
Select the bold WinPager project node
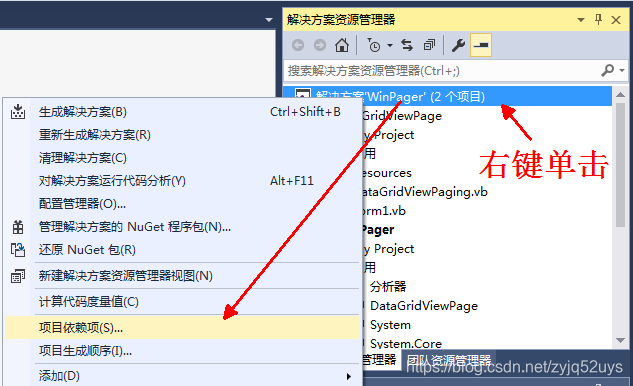[x=378, y=230]
